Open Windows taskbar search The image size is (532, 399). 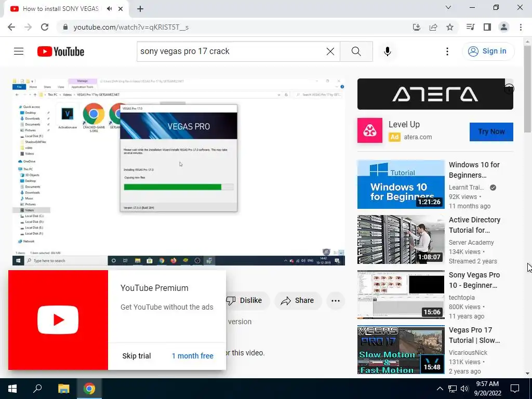pyautogui.click(x=37, y=389)
